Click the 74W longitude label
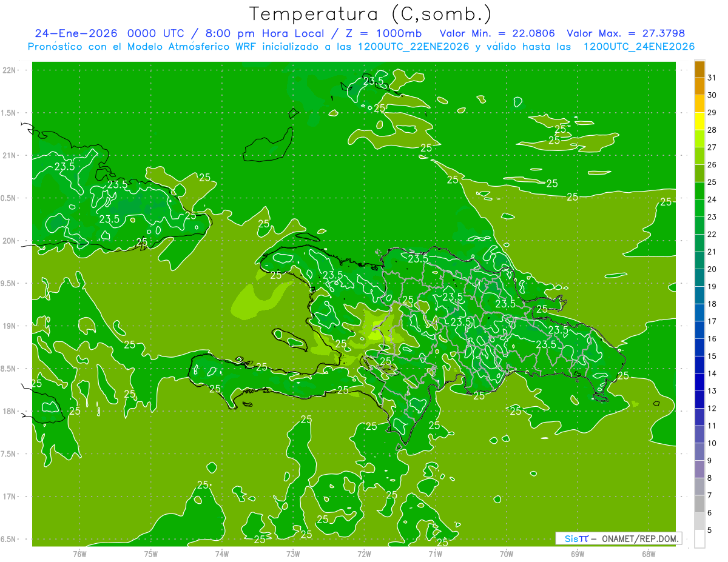Viewport: 728px width, 562px height. pyautogui.click(x=222, y=554)
